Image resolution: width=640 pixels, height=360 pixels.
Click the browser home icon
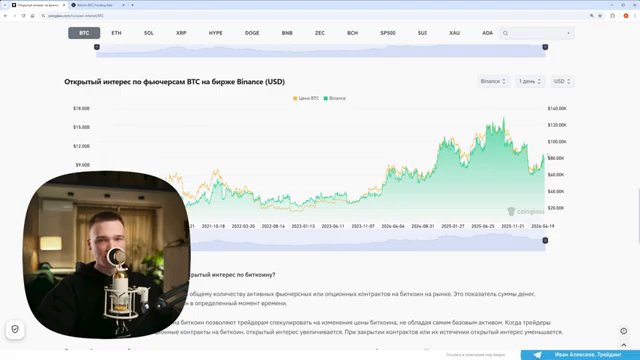tap(32, 16)
